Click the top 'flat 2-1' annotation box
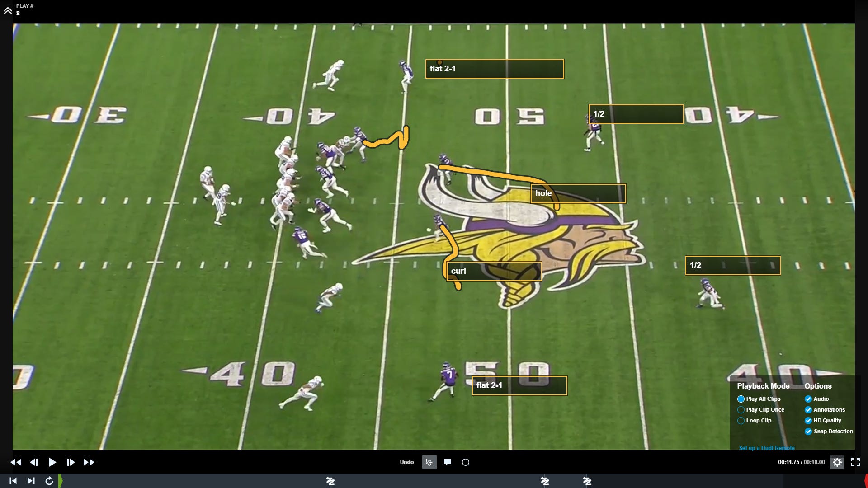 (495, 69)
